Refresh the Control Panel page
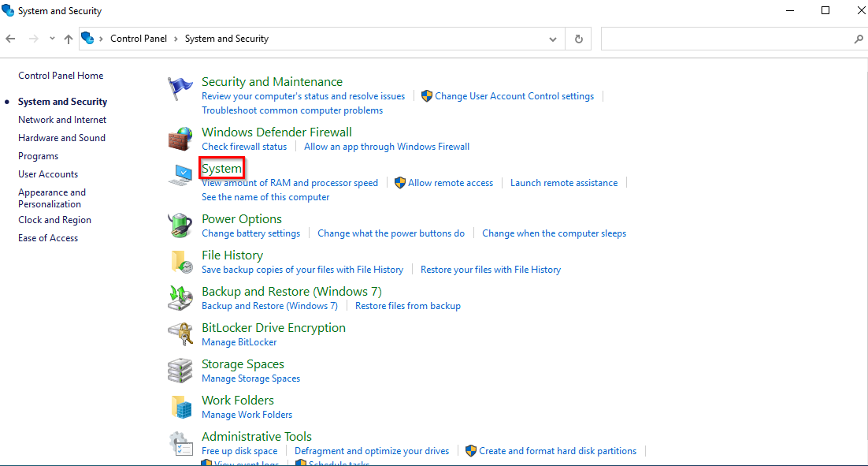Image resolution: width=868 pixels, height=466 pixels. (x=578, y=39)
